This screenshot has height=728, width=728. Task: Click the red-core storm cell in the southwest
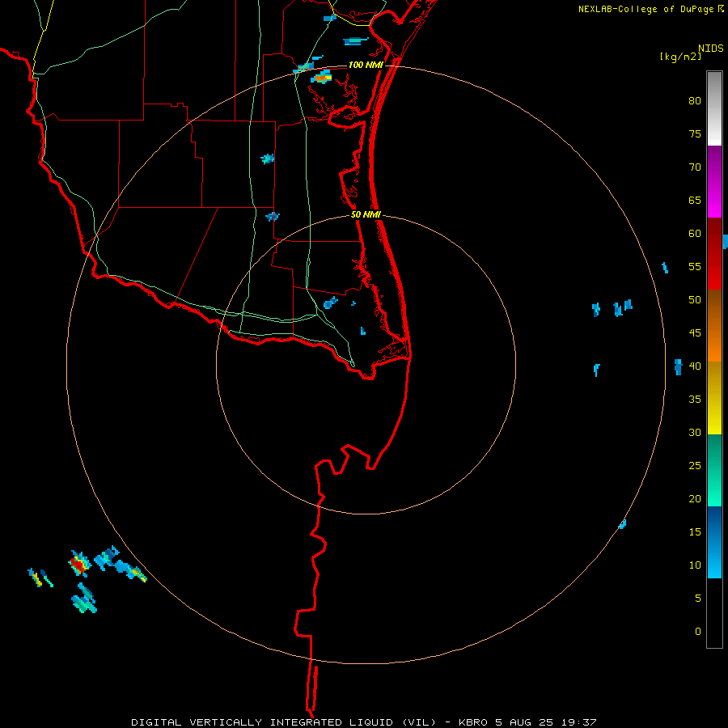tap(79, 565)
